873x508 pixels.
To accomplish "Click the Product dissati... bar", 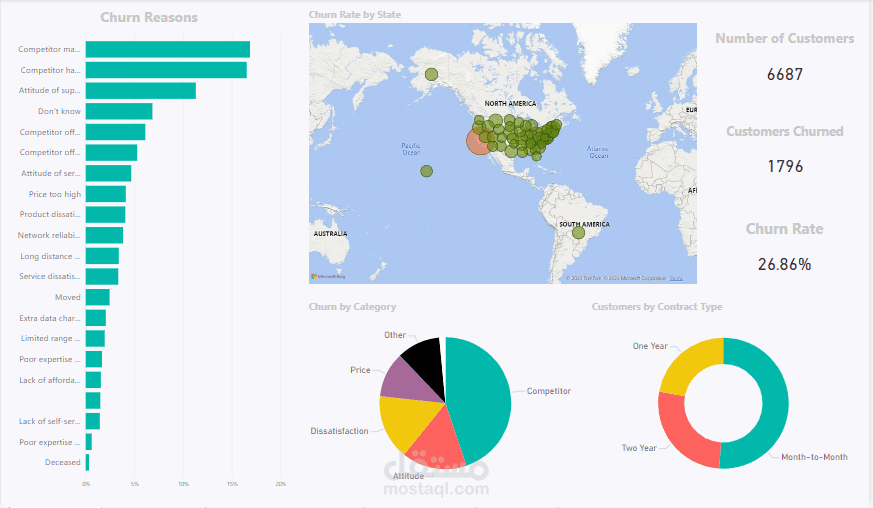I will 105,214.
